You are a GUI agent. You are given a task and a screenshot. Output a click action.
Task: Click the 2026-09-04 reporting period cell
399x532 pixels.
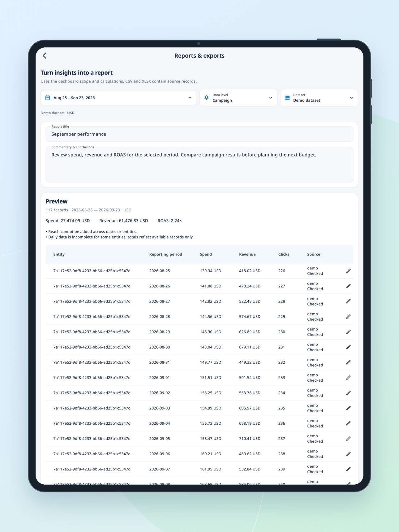pyautogui.click(x=160, y=423)
